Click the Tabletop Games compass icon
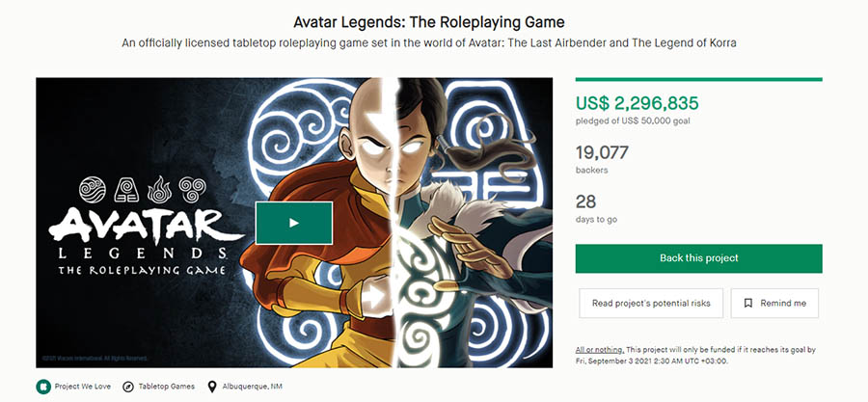This screenshot has width=868, height=402. click(x=128, y=387)
